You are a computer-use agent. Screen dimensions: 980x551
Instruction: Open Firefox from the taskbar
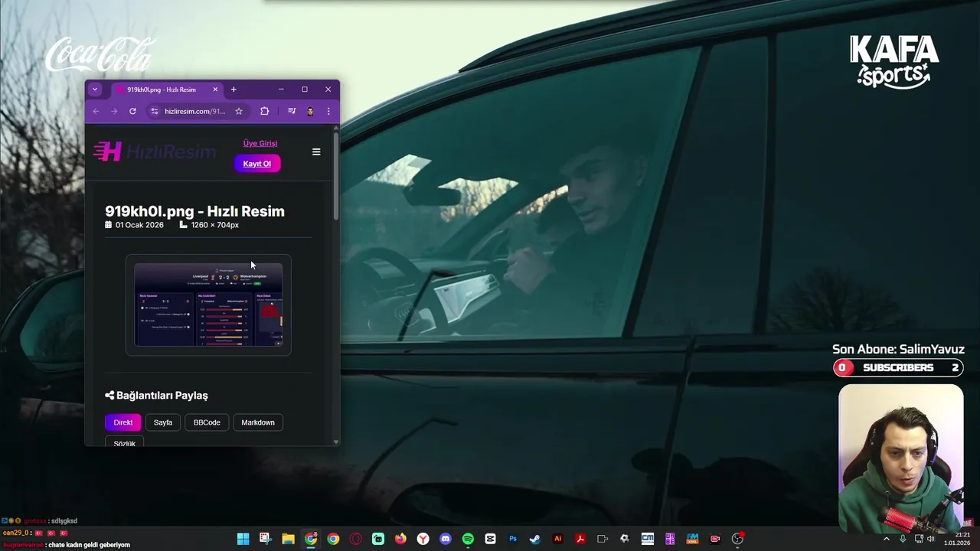(x=400, y=539)
